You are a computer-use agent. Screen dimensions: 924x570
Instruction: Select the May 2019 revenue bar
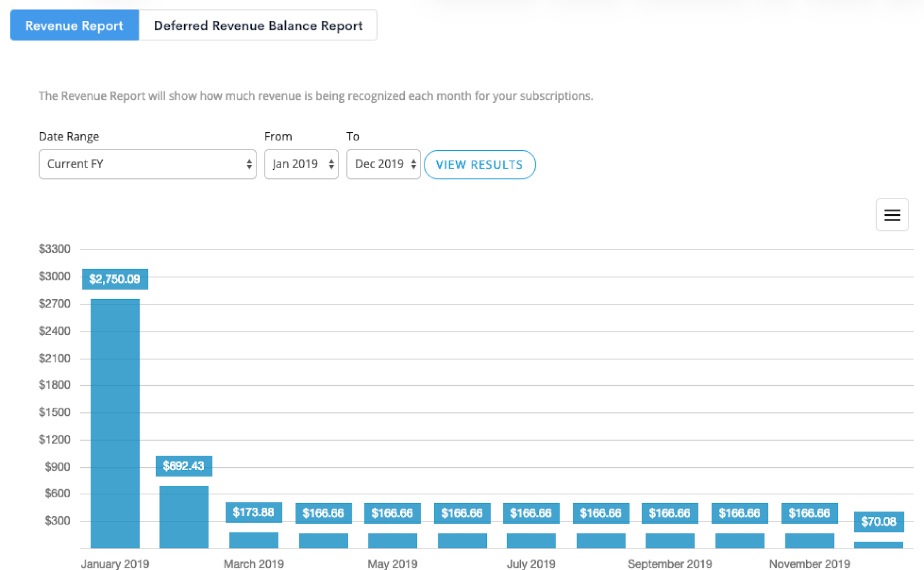392,539
